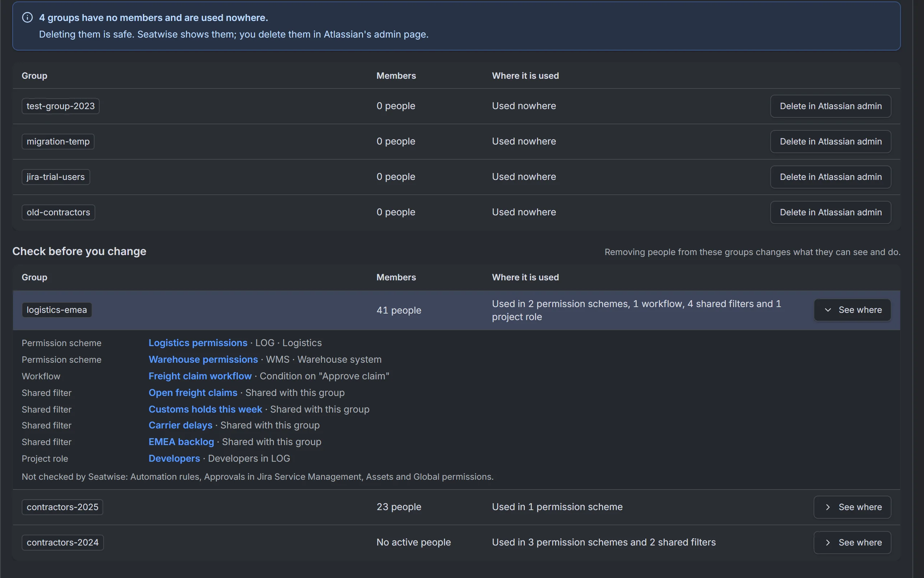The height and width of the screenshot is (578, 924).
Task: Select the migration-temp group tag
Action: (58, 142)
